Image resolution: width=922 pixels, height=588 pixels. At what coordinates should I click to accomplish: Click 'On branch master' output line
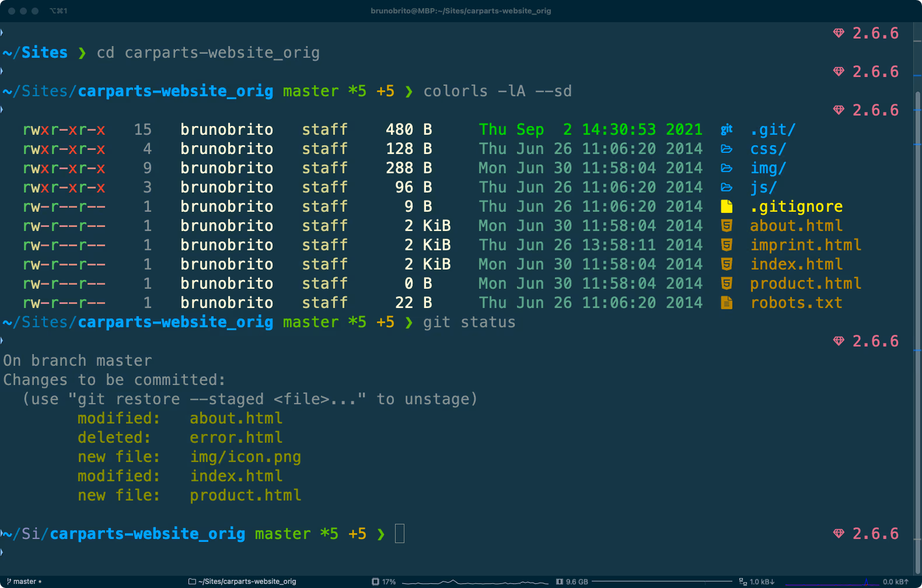[x=78, y=360]
